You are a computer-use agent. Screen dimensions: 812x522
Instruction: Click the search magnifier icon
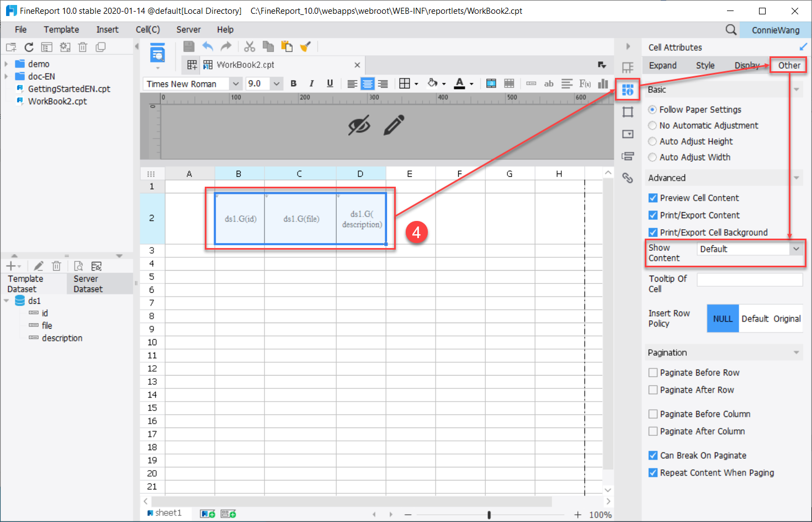[731, 30]
